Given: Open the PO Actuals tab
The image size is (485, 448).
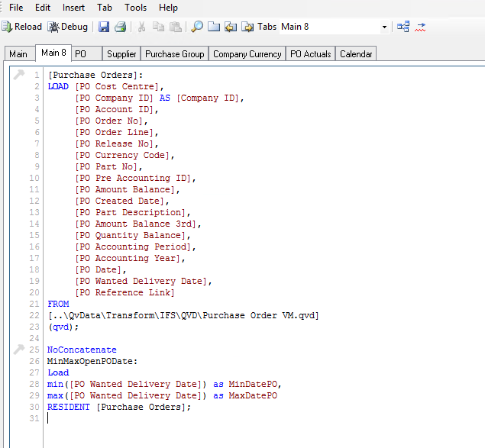Looking at the screenshot, I should [311, 54].
